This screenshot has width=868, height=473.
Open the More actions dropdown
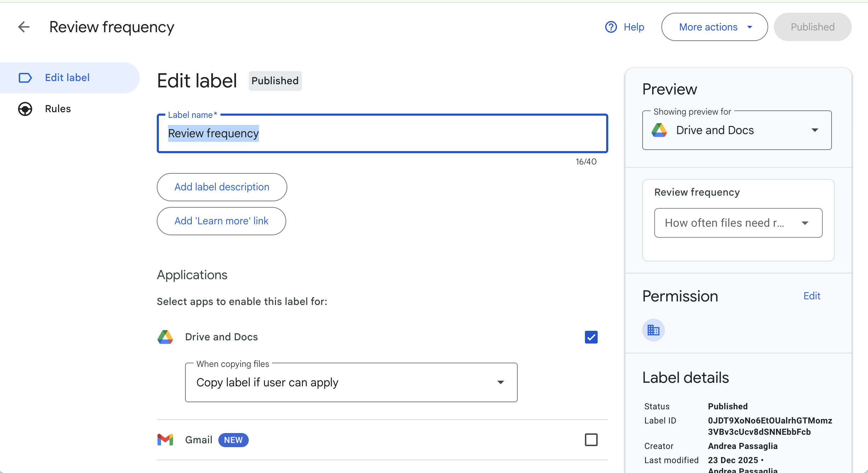pyautogui.click(x=714, y=27)
